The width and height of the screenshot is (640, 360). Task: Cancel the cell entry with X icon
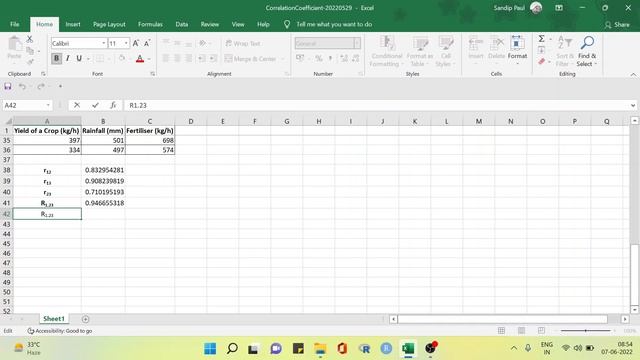coord(77,105)
